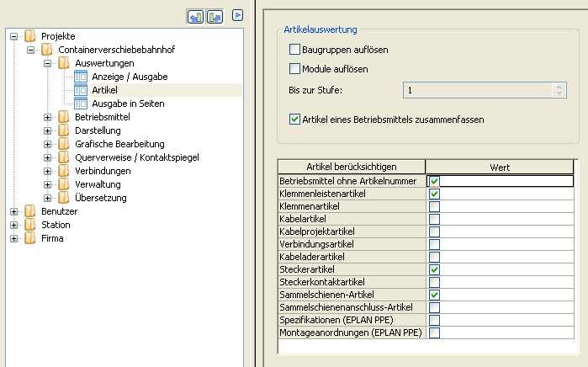Screen dimensions: 588x367
Task: Click the Containerverschiebebahnhof folder icon
Action: tap(47, 50)
